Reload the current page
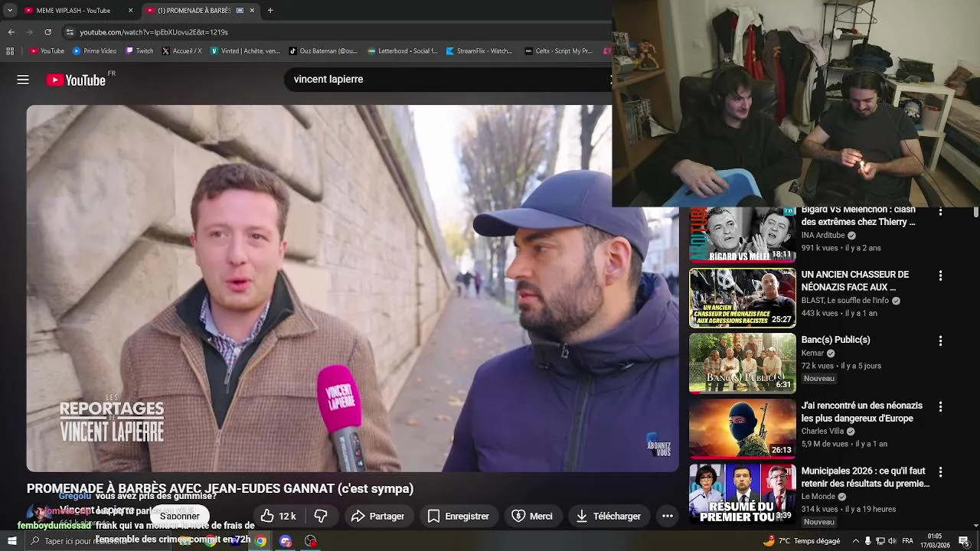This screenshot has height=551, width=980. (47, 32)
